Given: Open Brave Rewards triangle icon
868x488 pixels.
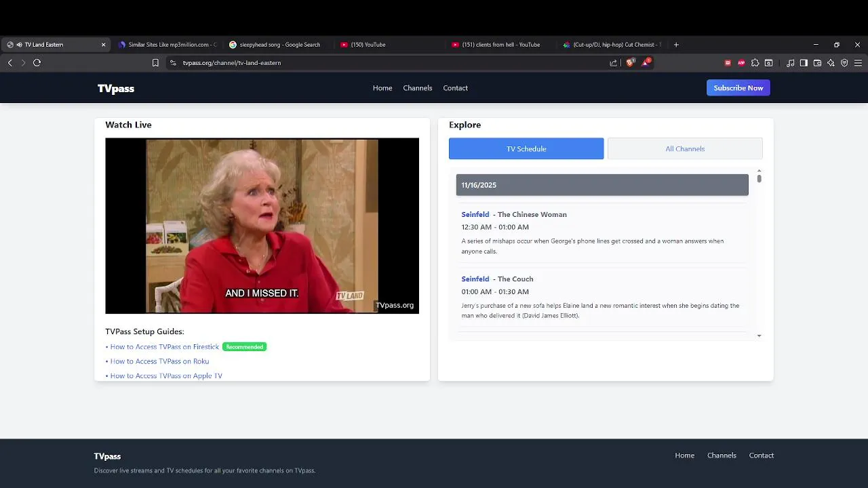Looking at the screenshot, I should 646,62.
